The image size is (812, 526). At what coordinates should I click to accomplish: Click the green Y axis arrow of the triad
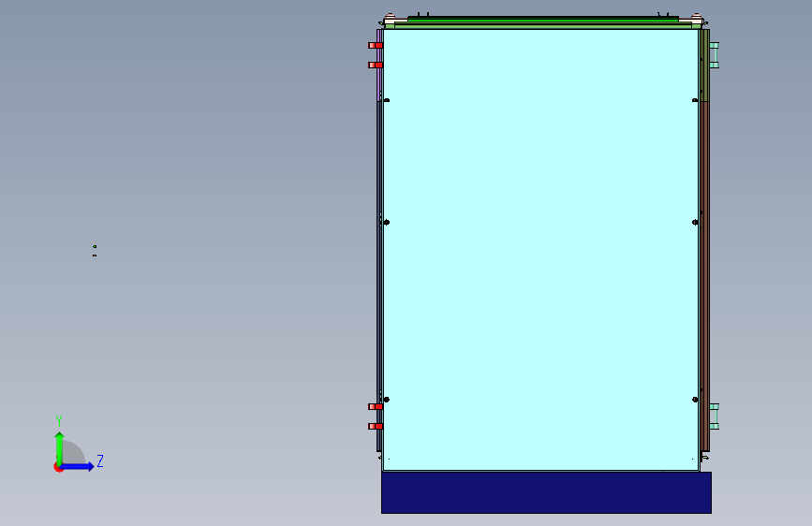[x=60, y=447]
